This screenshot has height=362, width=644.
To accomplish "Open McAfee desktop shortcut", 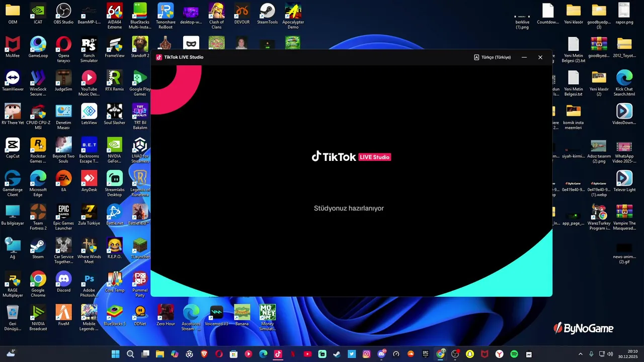I will point(13,47).
